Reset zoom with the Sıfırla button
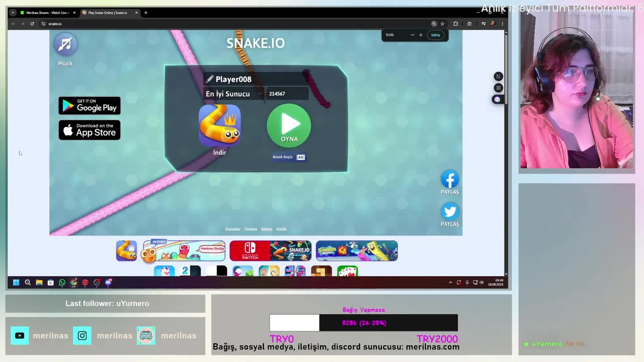Image resolution: width=644 pixels, height=362 pixels. pos(436,35)
